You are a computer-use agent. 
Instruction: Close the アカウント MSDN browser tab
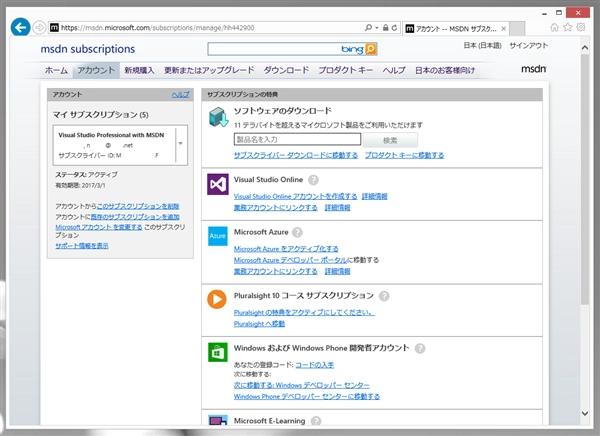point(504,29)
